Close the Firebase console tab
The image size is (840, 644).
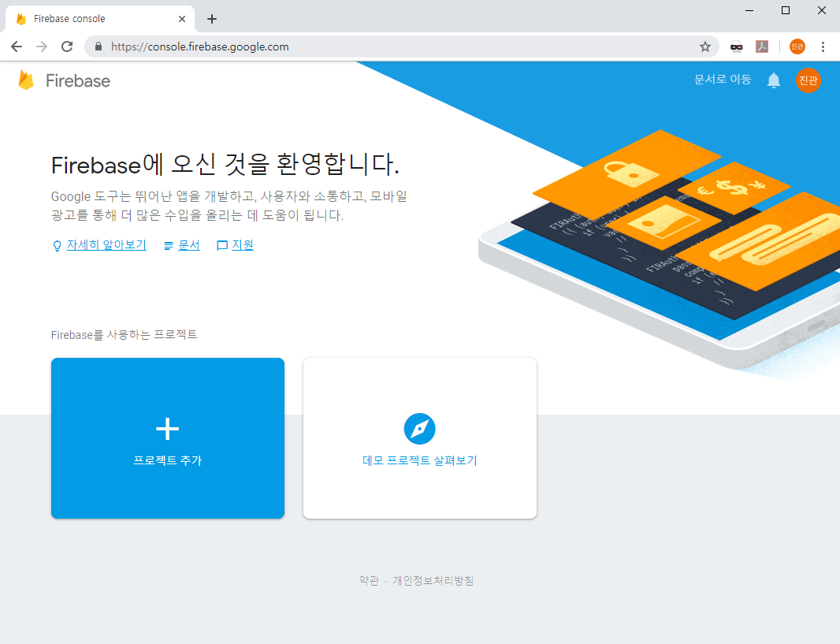[182, 19]
